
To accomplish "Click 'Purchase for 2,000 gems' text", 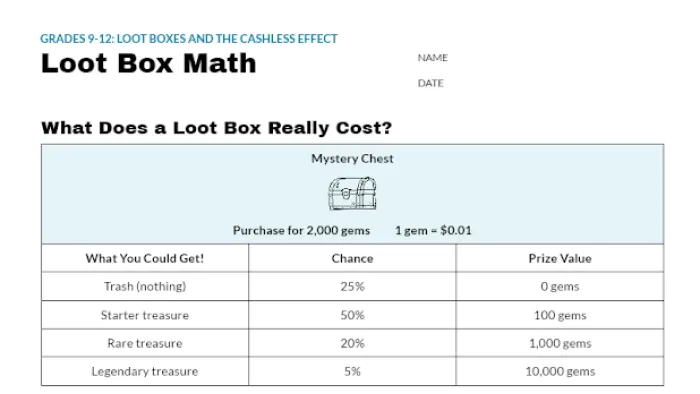I will coord(301,230).
